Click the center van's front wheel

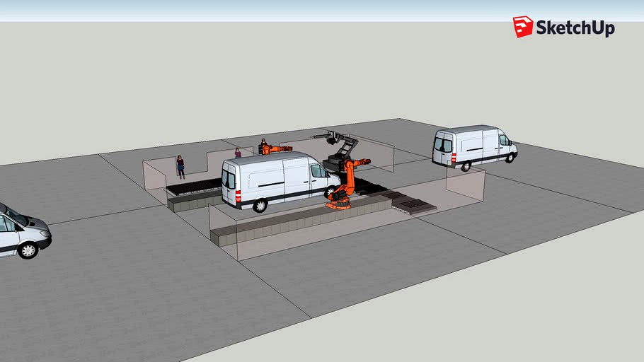[330, 191]
